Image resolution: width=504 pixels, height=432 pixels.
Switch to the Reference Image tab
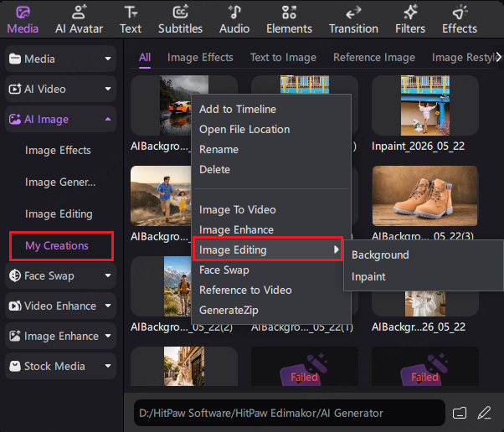[374, 58]
